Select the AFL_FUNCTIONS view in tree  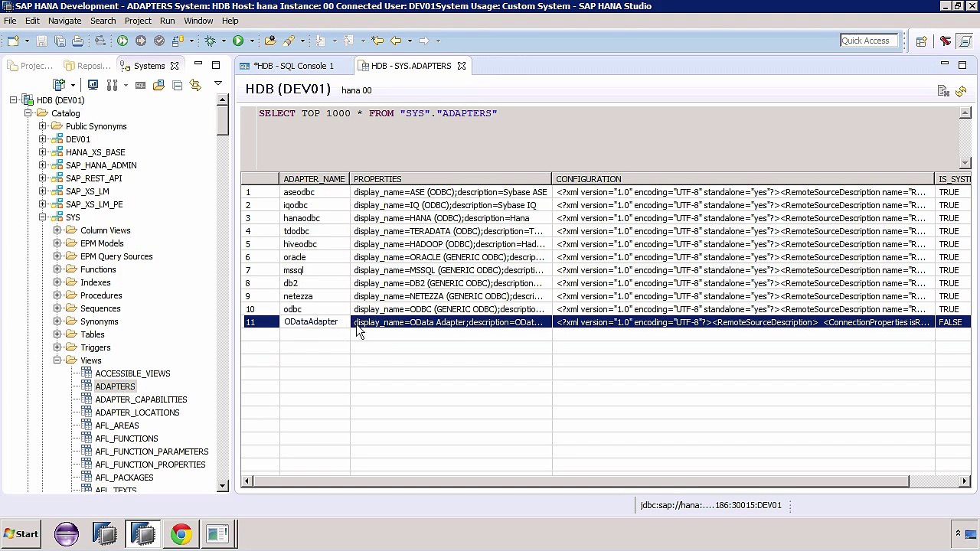point(126,439)
